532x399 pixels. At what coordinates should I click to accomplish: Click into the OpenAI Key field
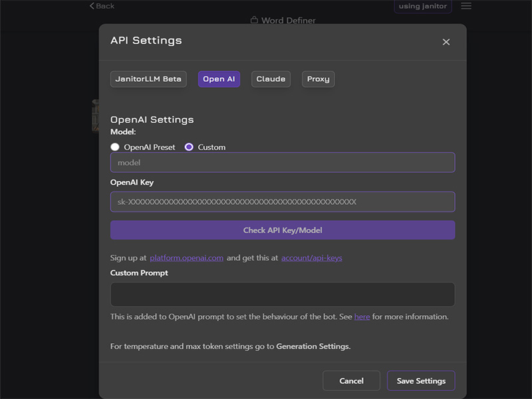(x=283, y=202)
